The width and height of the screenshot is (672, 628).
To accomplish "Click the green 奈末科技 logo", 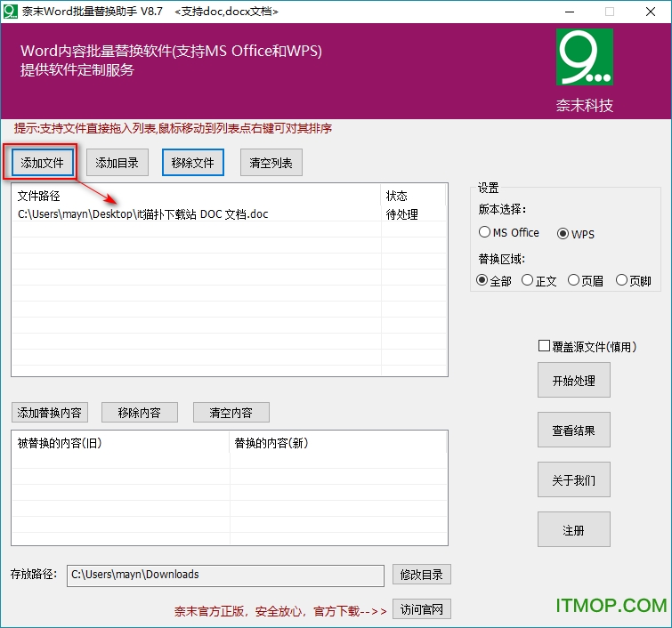I will point(585,57).
